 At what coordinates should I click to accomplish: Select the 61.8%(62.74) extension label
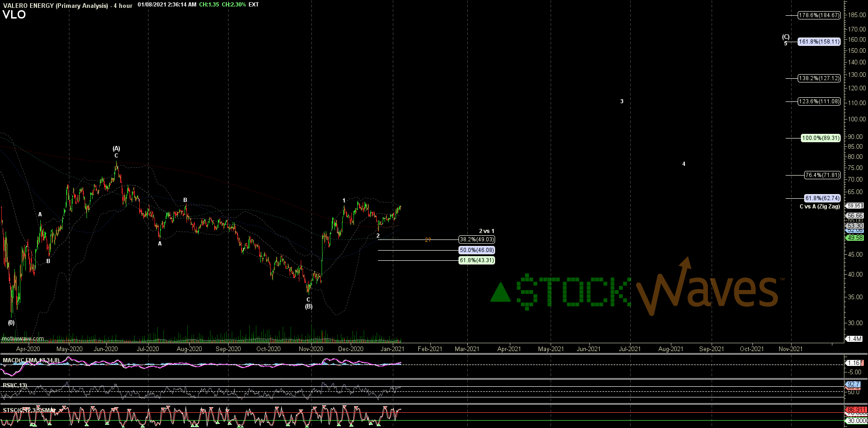click(x=822, y=198)
